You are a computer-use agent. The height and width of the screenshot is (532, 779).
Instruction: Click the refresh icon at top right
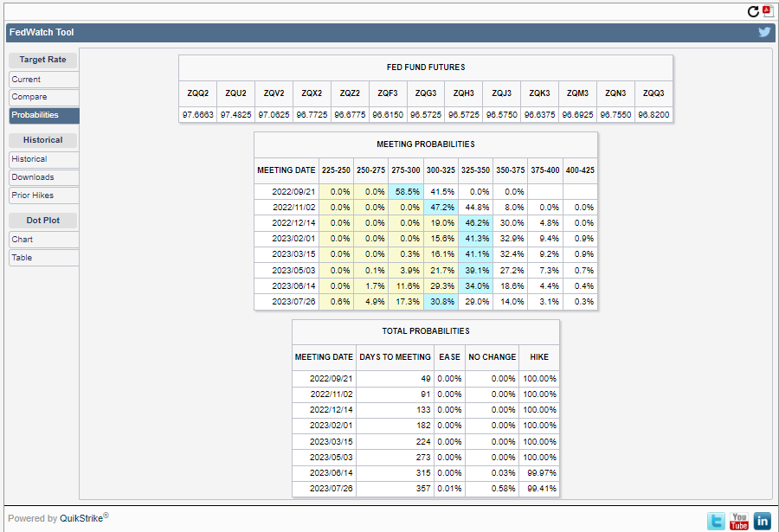tap(753, 11)
